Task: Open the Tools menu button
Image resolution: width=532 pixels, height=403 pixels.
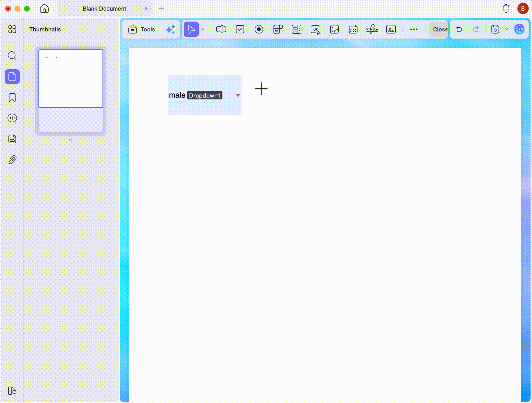Action: coord(142,29)
